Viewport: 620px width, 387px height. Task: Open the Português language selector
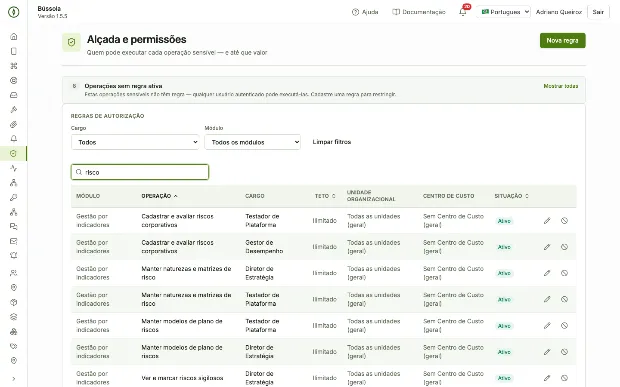(x=504, y=12)
